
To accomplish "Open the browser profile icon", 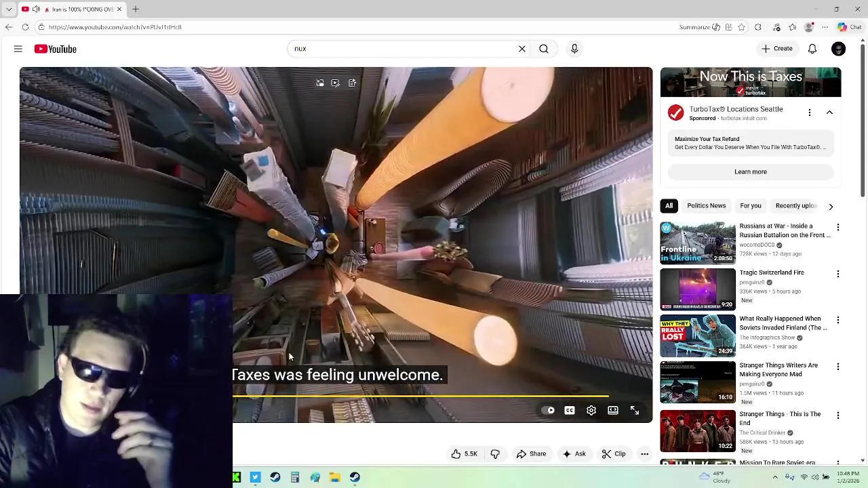I will tap(808, 27).
